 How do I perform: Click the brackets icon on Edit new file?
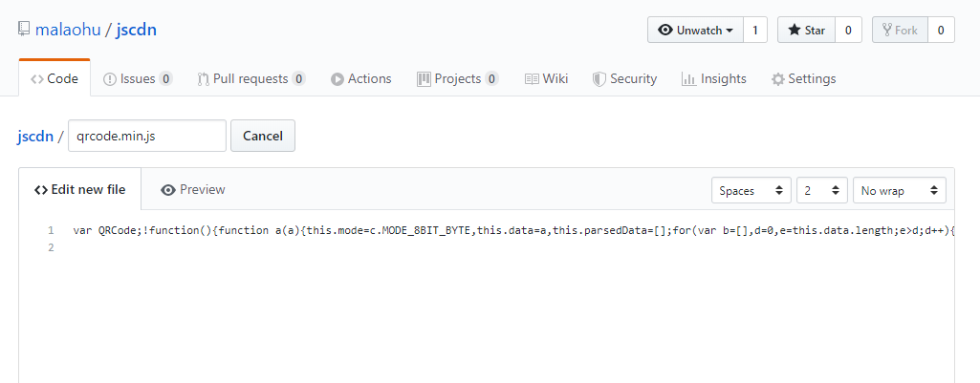pos(41,190)
